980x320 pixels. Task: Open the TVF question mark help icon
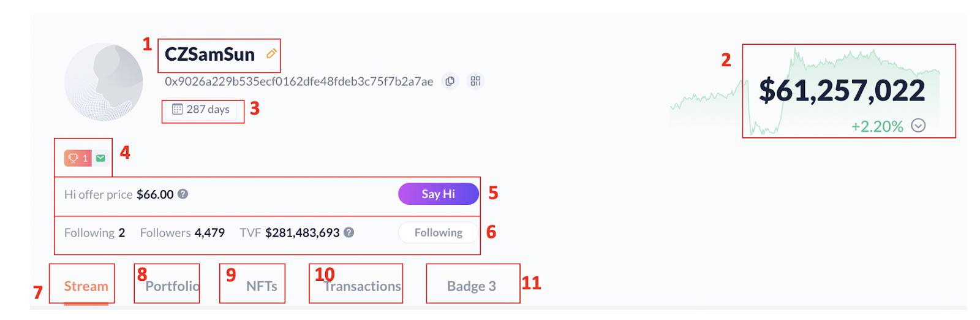pos(349,232)
